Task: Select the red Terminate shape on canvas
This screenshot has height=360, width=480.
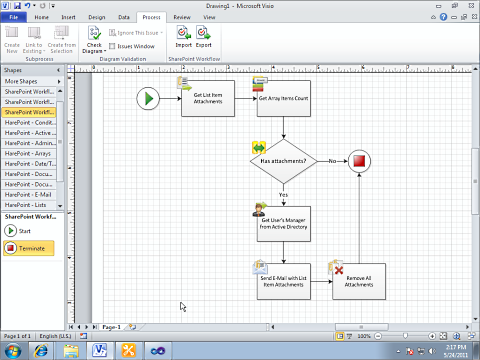Action: pos(359,161)
